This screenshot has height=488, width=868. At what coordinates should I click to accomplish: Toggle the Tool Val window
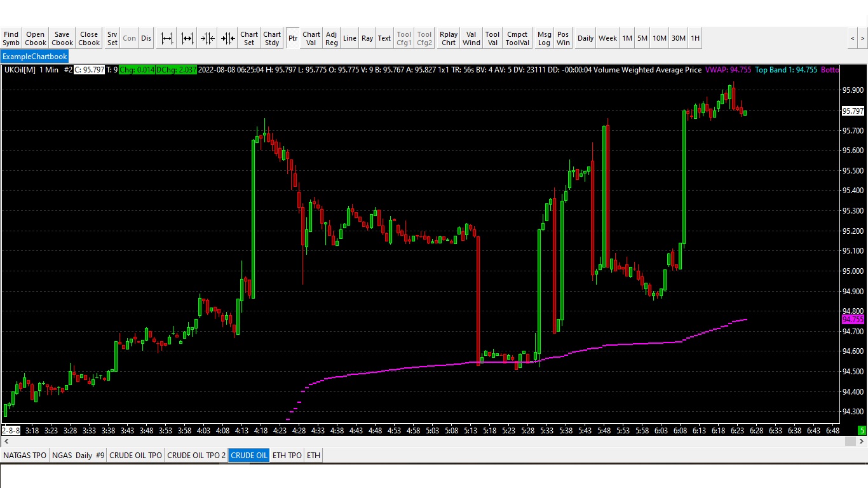(x=492, y=39)
